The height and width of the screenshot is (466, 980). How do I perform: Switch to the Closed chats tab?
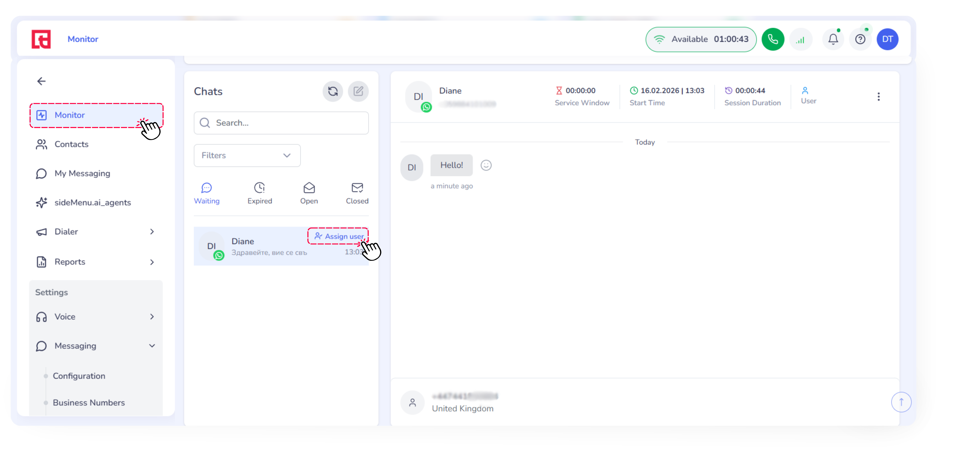click(357, 193)
